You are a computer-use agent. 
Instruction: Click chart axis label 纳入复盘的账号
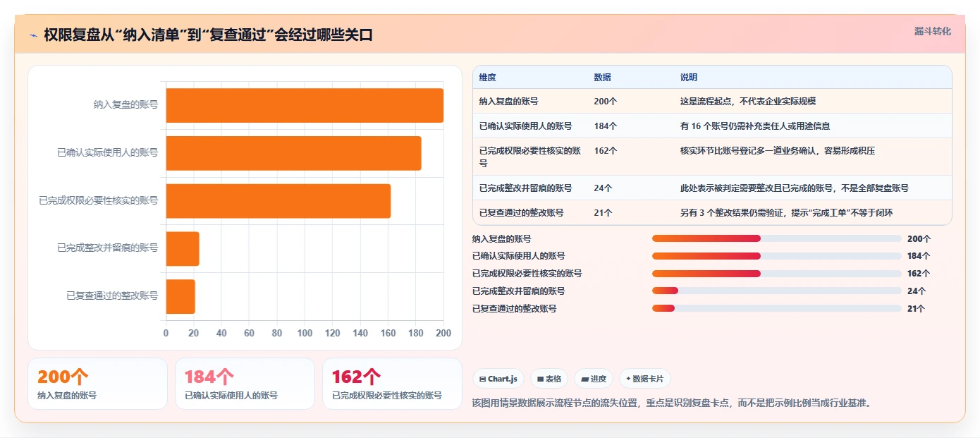125,105
